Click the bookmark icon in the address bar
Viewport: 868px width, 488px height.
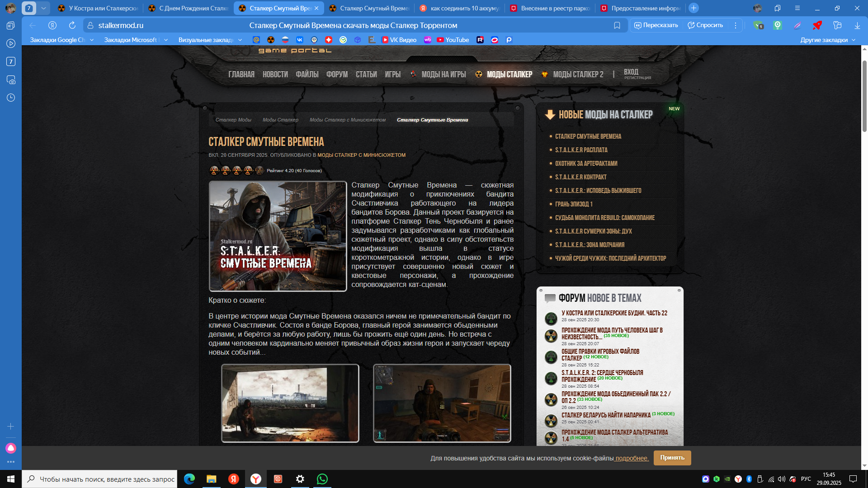click(617, 25)
